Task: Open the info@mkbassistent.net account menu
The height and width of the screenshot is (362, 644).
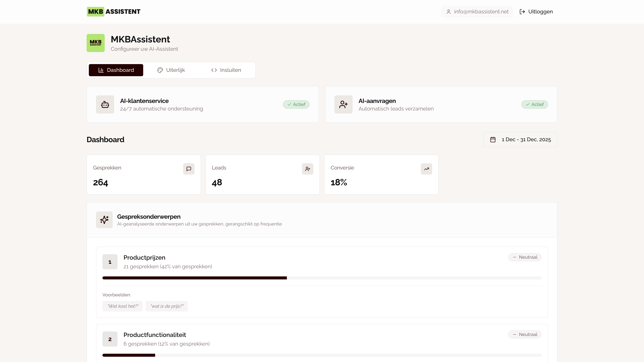Action: 477,12
